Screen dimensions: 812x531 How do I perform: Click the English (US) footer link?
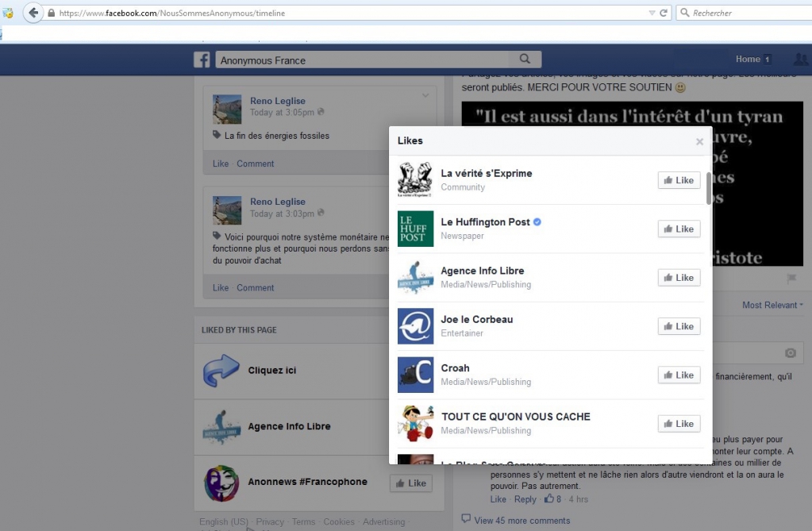coord(224,521)
